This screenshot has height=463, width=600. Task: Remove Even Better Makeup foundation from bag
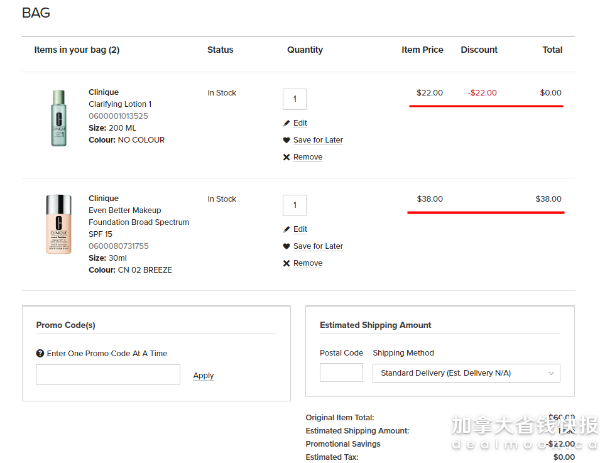(308, 263)
